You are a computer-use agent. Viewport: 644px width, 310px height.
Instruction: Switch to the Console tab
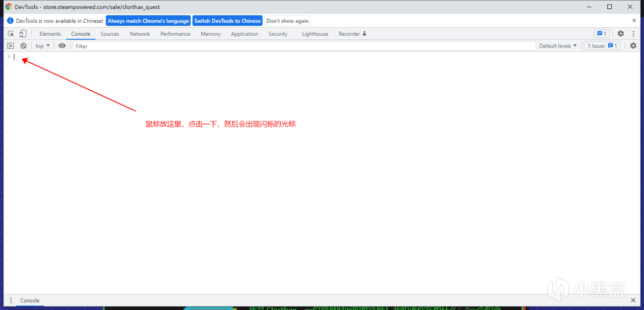click(x=80, y=34)
